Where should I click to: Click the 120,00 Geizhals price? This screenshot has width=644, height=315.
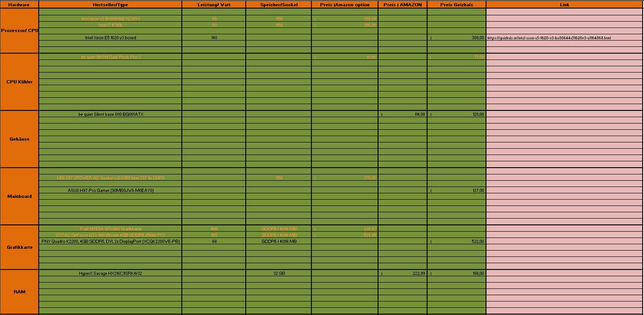click(456, 114)
